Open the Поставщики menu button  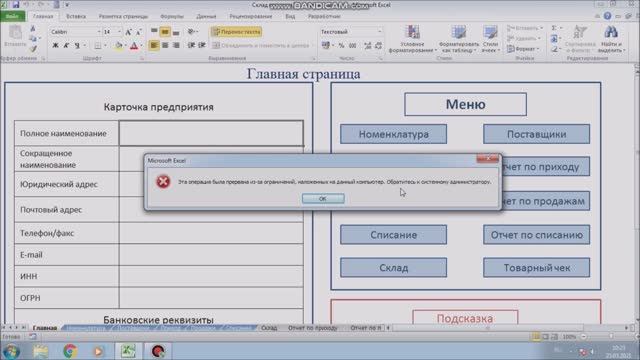pos(536,134)
